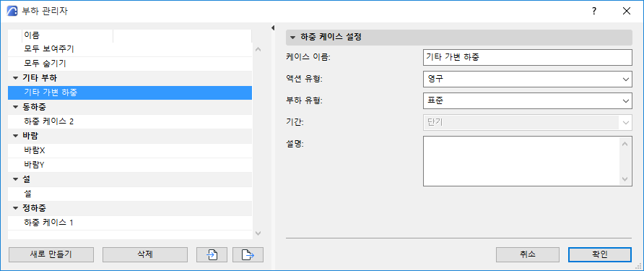Viewport: 644px width, 271px height.
Task: Click the list scrollbar up arrow
Action: pos(258,49)
